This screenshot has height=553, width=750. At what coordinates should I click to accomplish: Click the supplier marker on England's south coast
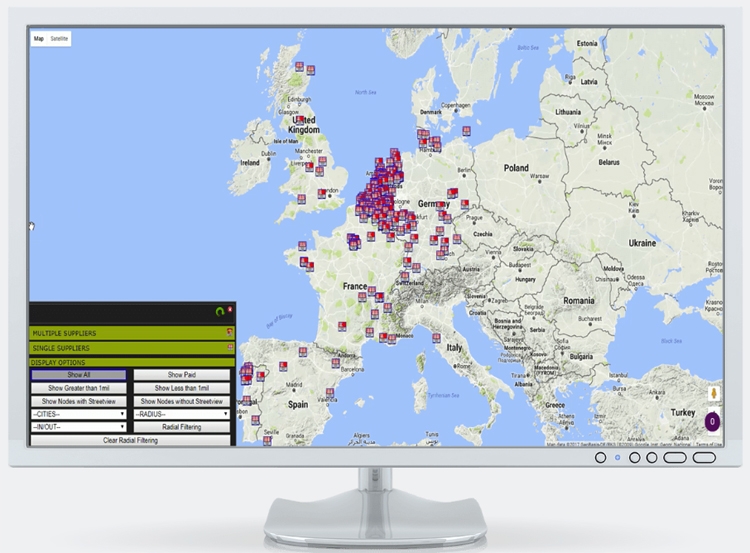(x=301, y=199)
